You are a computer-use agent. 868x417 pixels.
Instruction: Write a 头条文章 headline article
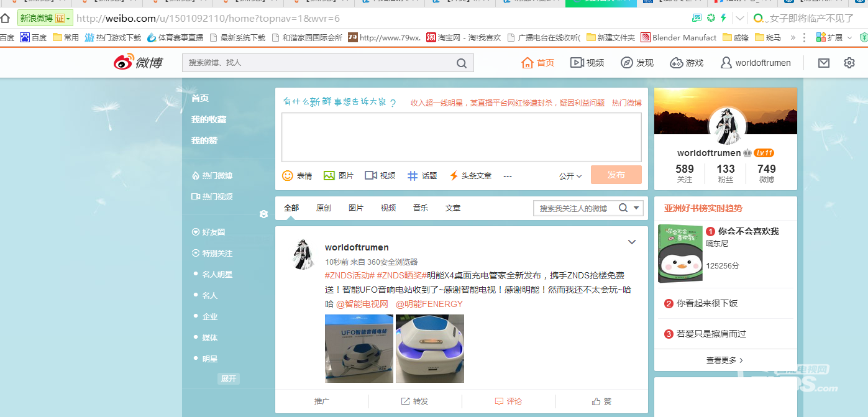[470, 176]
